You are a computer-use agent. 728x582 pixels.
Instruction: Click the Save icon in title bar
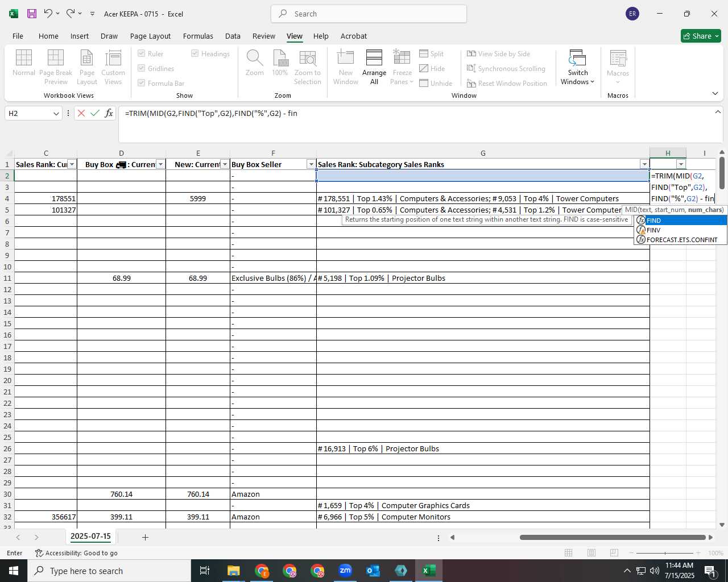(x=32, y=14)
